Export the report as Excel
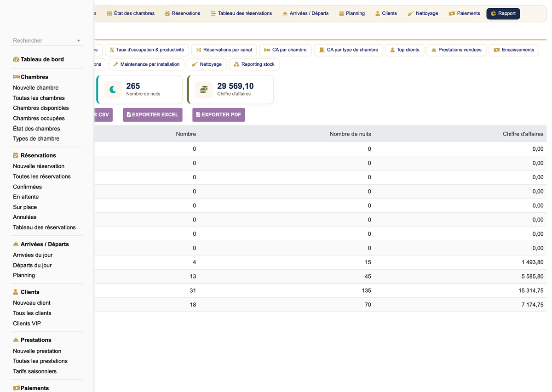552x392 pixels. point(153,114)
